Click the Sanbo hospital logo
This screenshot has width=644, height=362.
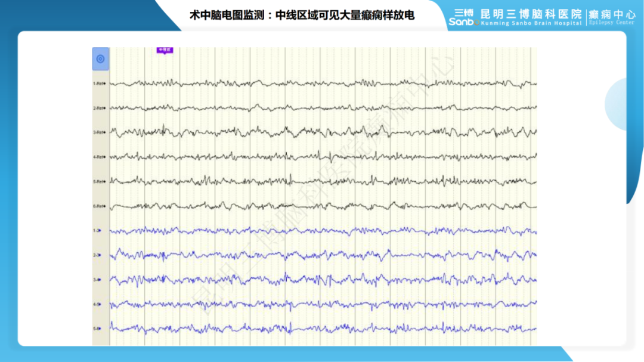tap(463, 18)
